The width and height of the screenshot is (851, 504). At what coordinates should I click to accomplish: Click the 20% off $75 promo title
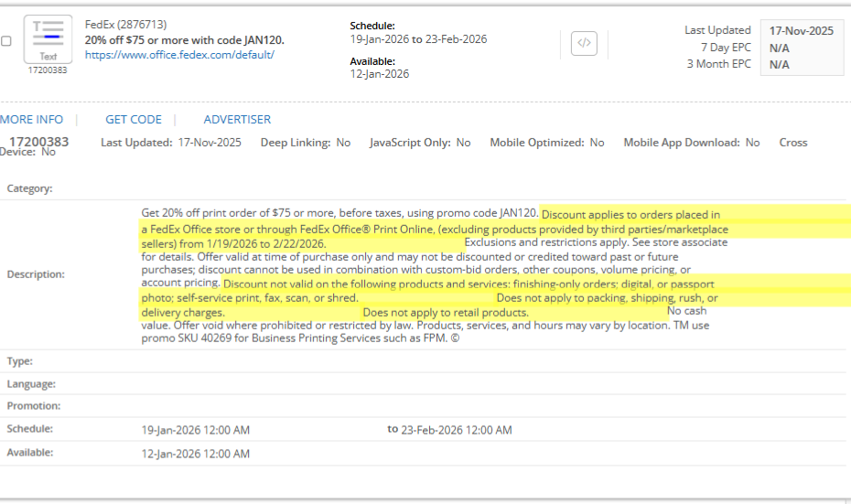184,40
